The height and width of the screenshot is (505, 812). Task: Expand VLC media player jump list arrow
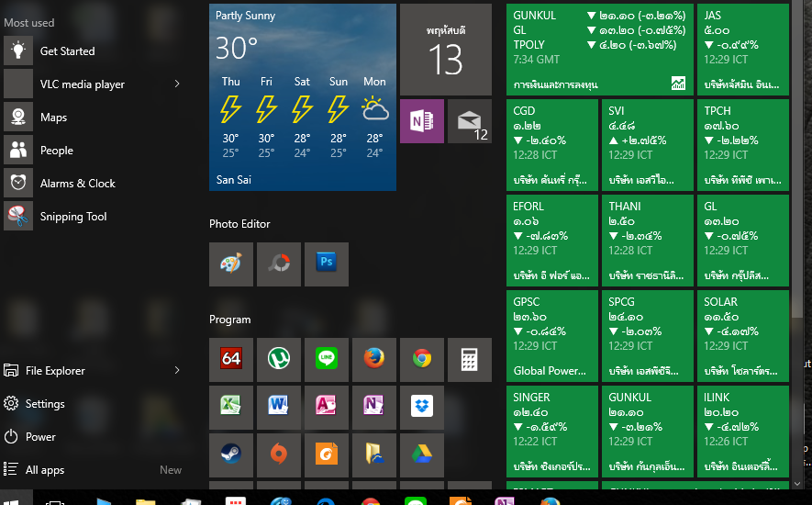point(177,84)
